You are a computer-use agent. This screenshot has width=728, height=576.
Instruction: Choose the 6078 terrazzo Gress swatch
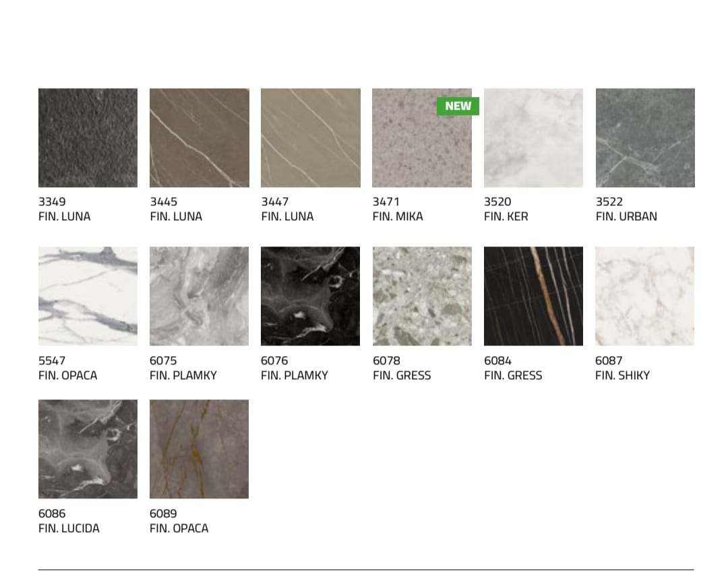(422, 296)
